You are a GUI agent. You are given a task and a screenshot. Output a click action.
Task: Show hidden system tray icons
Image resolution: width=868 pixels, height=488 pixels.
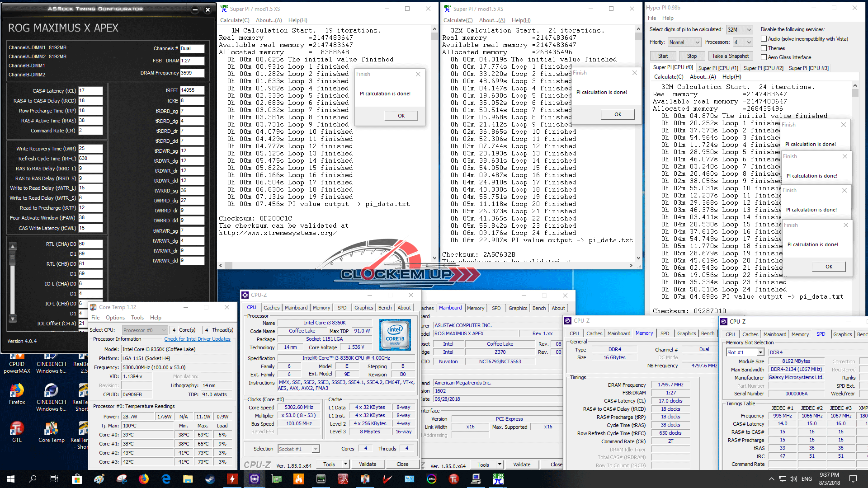[771, 479]
